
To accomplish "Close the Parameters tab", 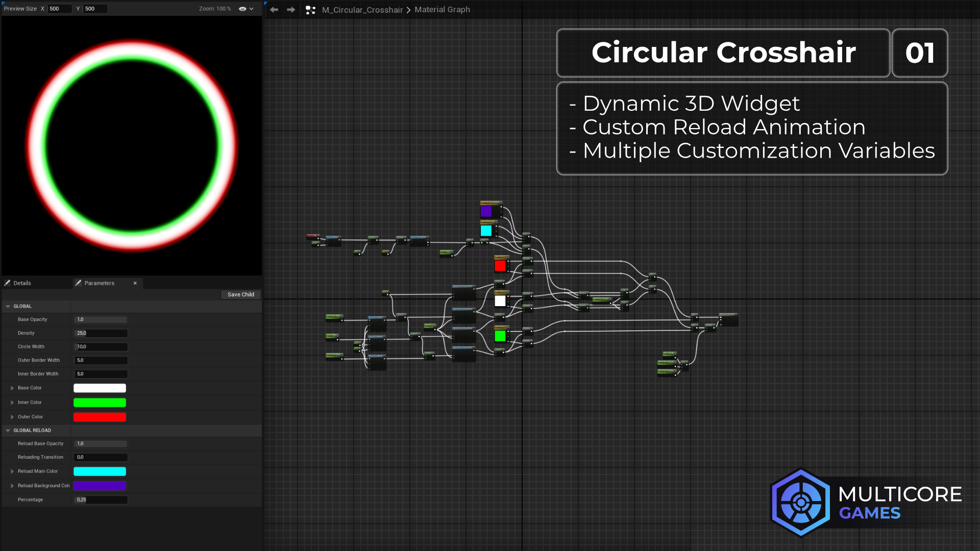I will pos(135,283).
